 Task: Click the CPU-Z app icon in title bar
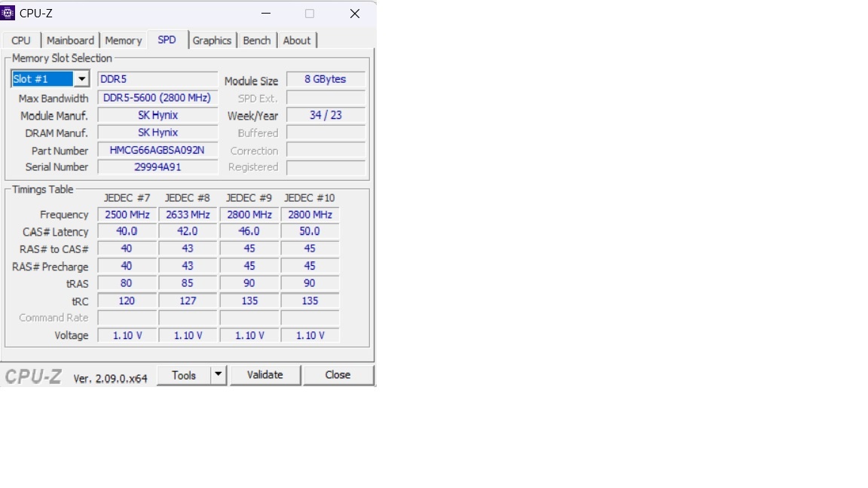click(8, 13)
